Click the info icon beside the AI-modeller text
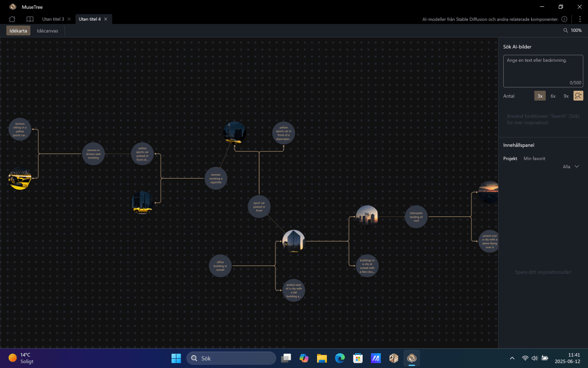 pos(564,19)
